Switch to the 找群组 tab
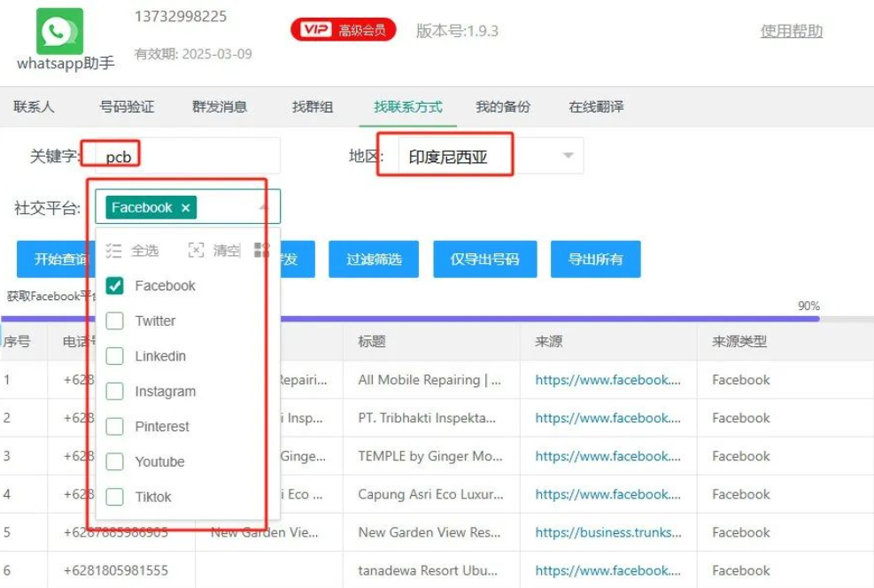The image size is (874, 588). pyautogui.click(x=313, y=106)
